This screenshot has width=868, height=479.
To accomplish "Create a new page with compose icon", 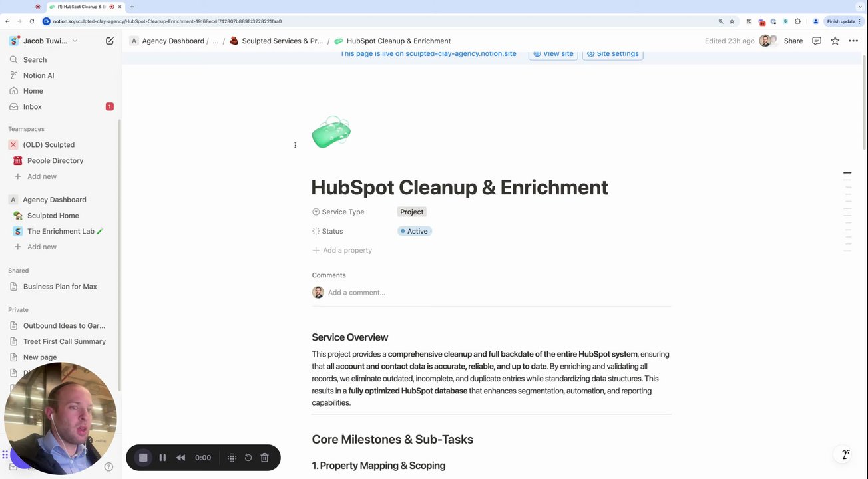I will pyautogui.click(x=110, y=41).
